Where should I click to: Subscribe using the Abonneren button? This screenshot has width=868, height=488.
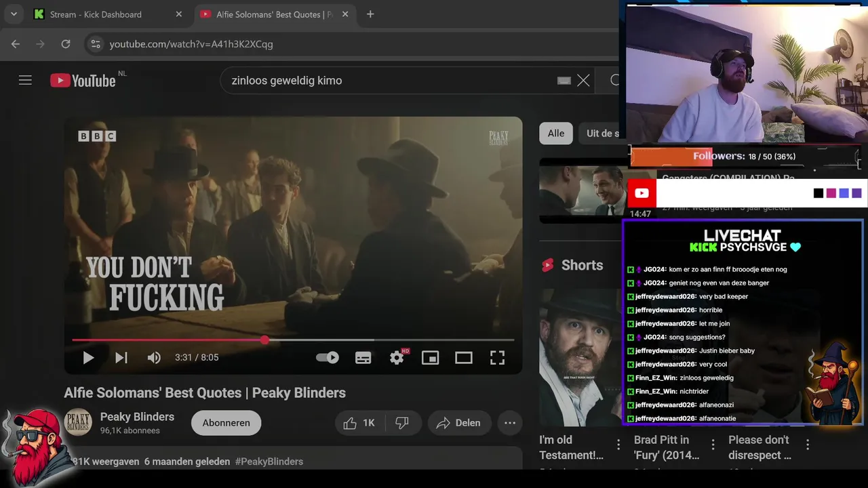point(226,423)
